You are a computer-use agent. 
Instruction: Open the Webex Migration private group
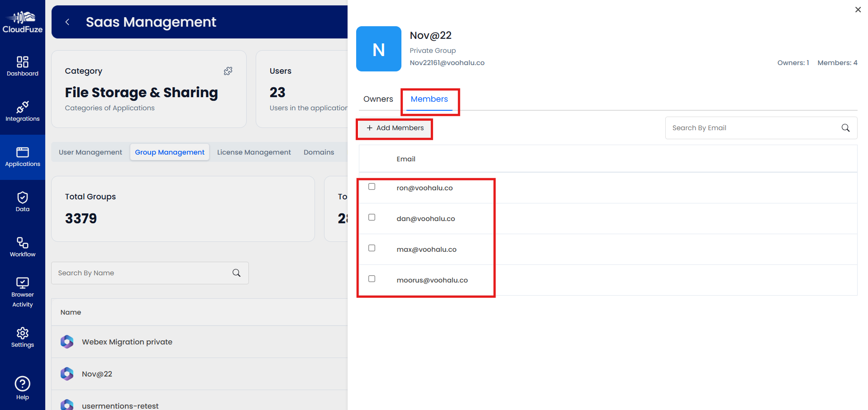tap(127, 342)
